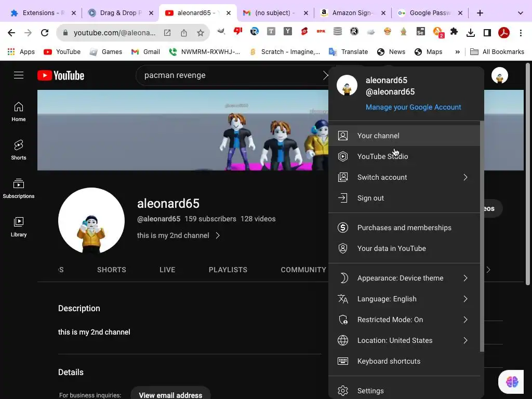Screen dimensions: 532x399
Task: Choose Sign out from account menu
Action: [x=404, y=198]
